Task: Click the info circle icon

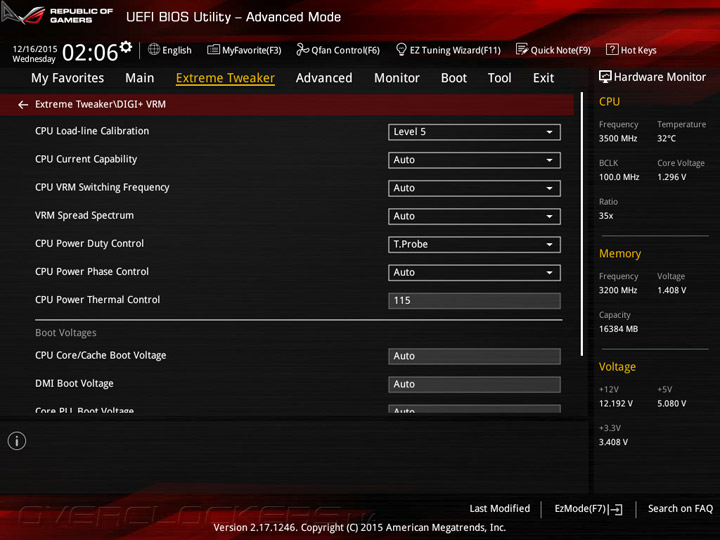Action: click(17, 441)
